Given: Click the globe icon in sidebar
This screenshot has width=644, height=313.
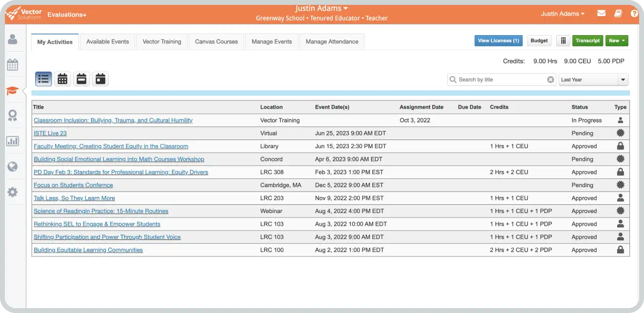Looking at the screenshot, I should tap(13, 167).
